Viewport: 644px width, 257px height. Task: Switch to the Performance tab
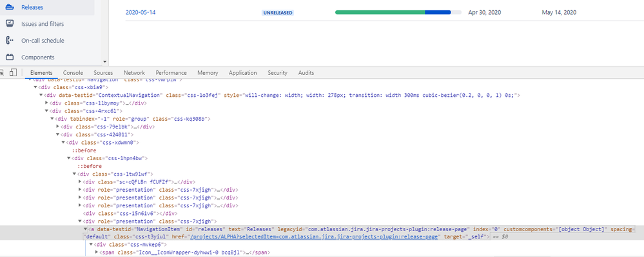171,73
